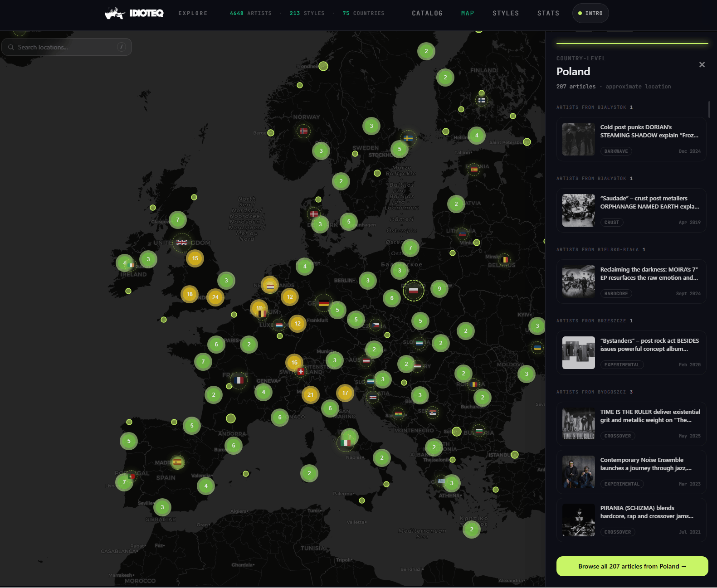This screenshot has height=588, width=717.
Task: Click the Darkwave genre tag
Action: [616, 151]
